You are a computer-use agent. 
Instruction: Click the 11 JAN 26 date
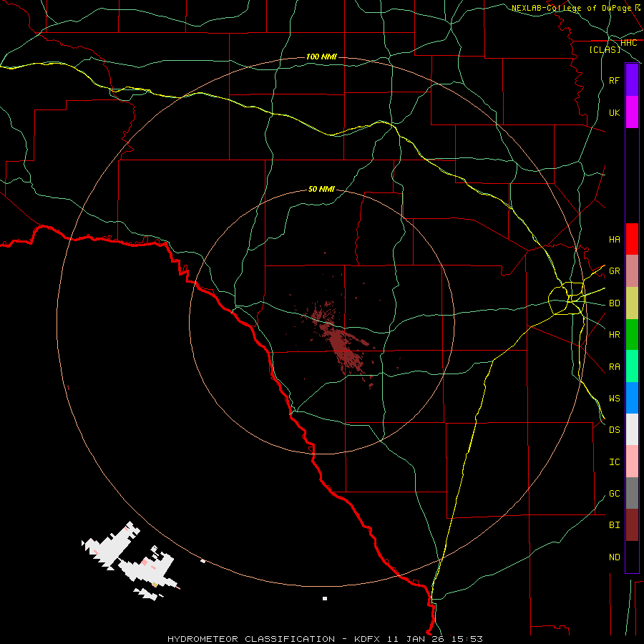click(x=417, y=639)
